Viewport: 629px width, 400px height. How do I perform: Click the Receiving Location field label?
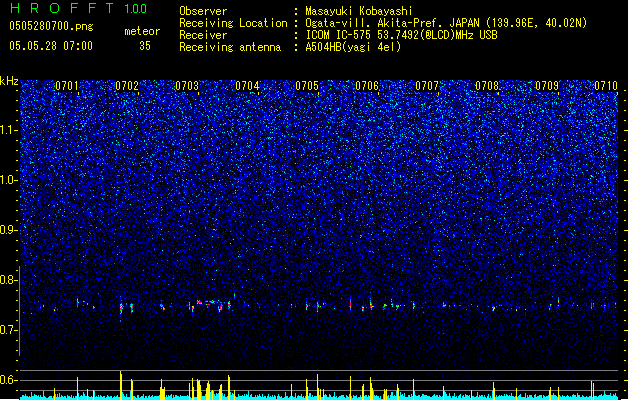[233, 23]
